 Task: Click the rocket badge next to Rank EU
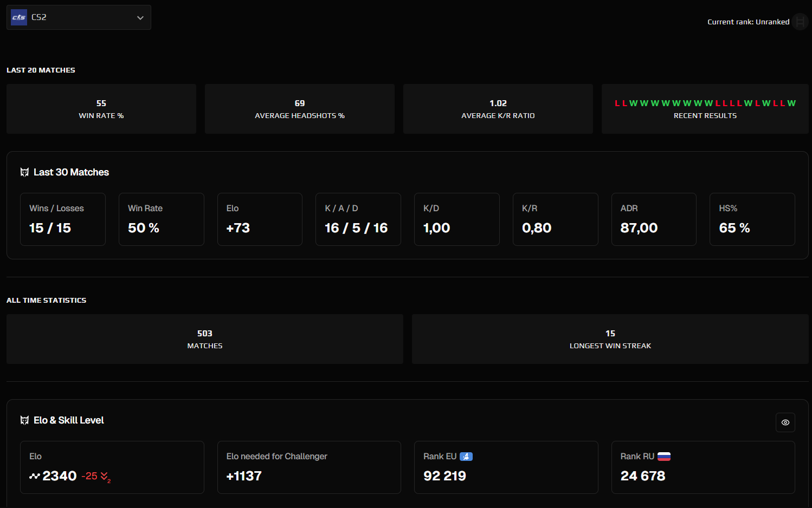click(467, 456)
